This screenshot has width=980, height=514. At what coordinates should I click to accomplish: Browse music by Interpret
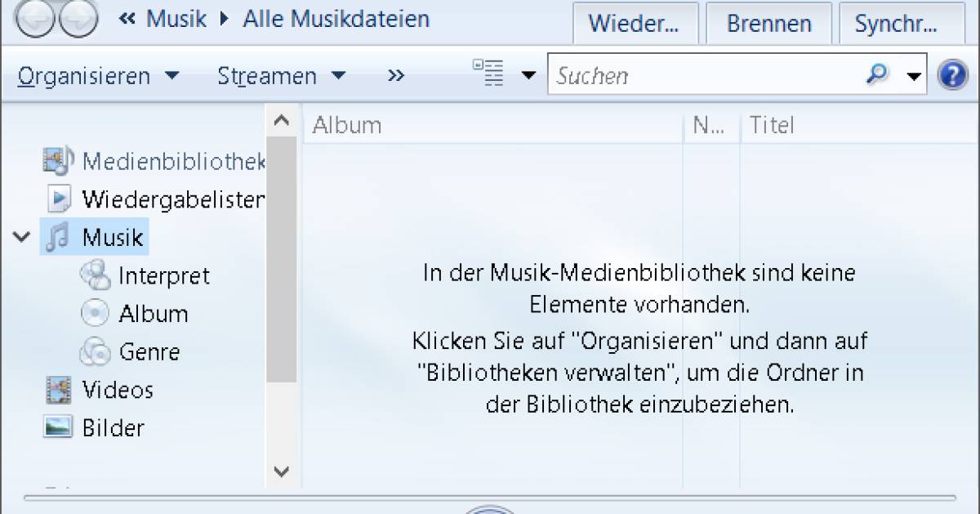[x=164, y=275]
